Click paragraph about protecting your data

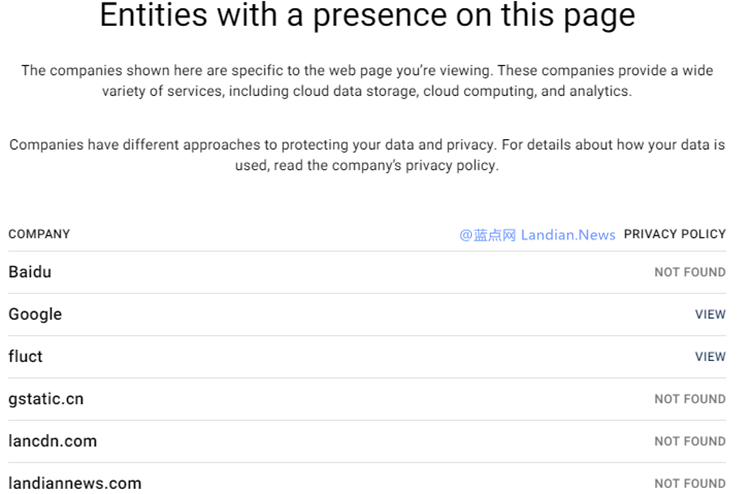367,145
